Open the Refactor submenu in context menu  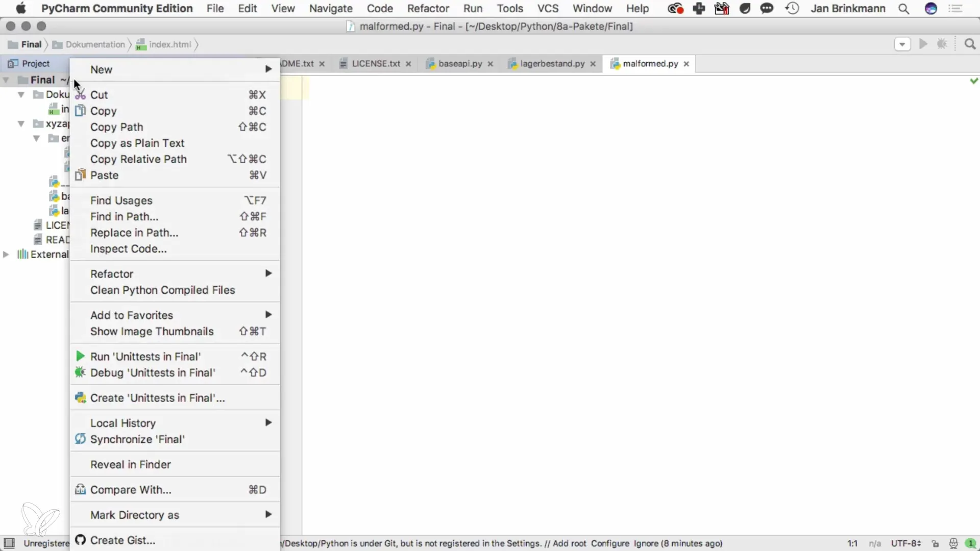(175, 273)
